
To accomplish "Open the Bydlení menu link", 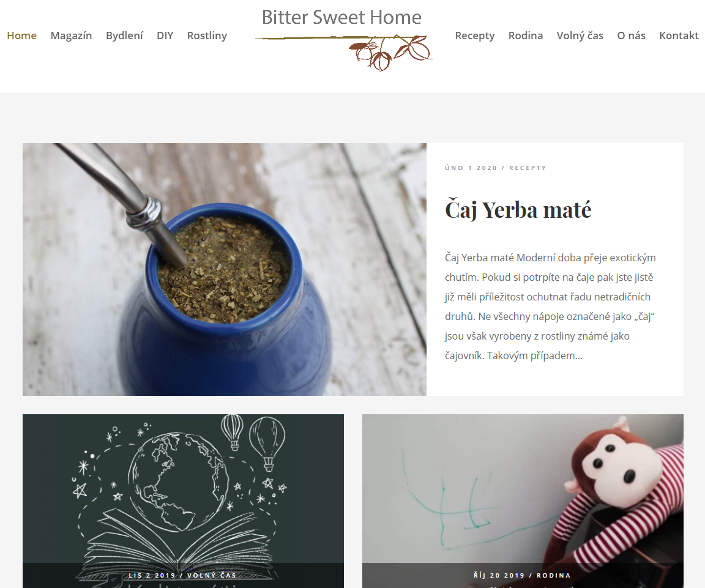I will click(124, 35).
